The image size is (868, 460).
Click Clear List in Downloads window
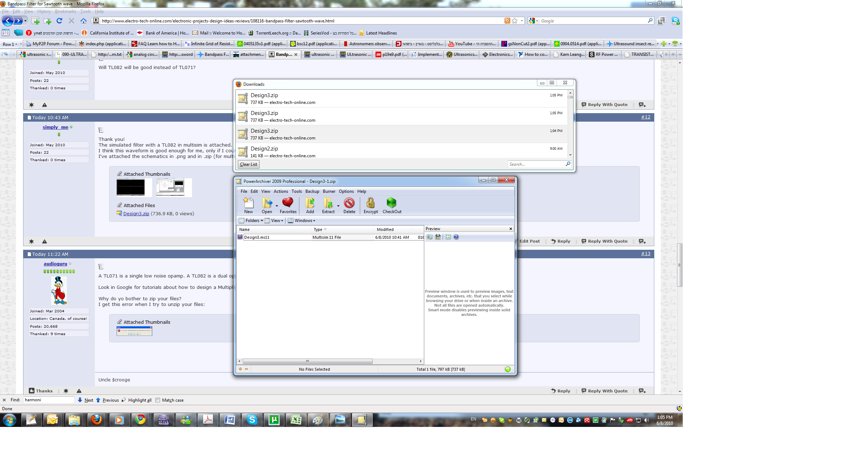[x=249, y=164]
